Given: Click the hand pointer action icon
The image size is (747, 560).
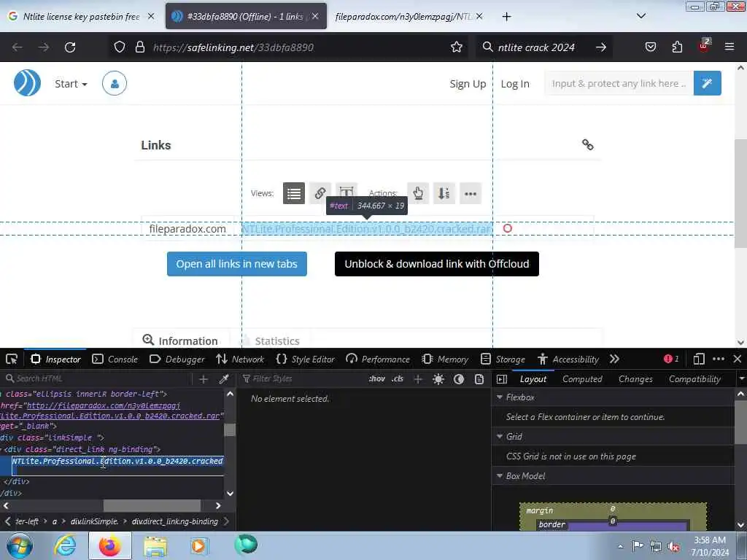Looking at the screenshot, I should 418,193.
